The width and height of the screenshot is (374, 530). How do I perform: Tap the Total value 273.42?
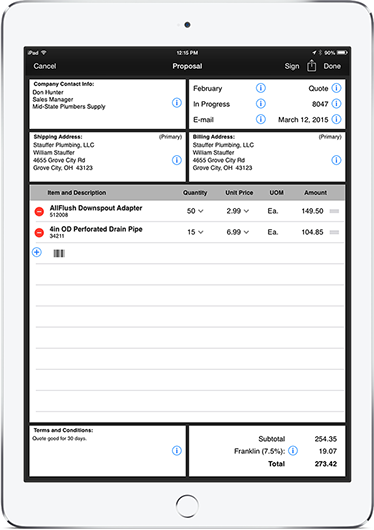326,464
